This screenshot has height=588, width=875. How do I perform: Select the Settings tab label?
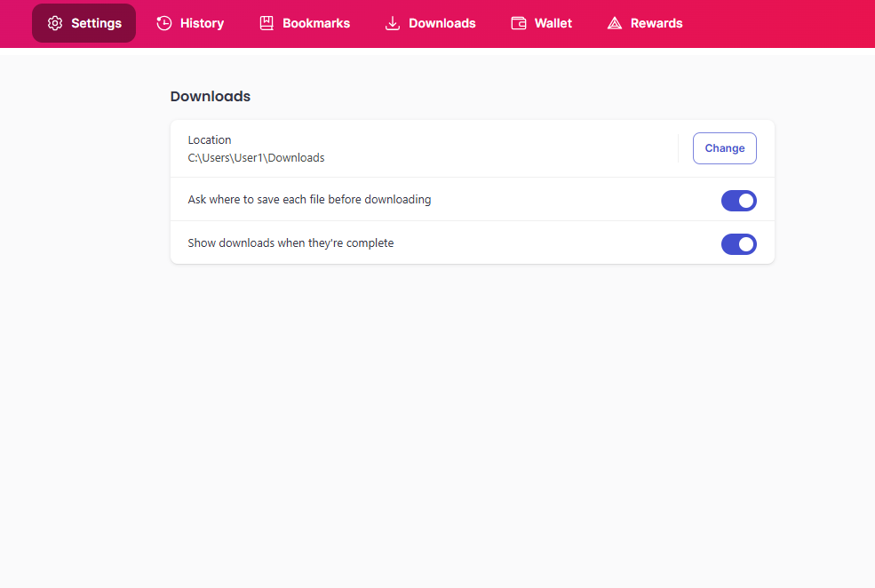(96, 23)
